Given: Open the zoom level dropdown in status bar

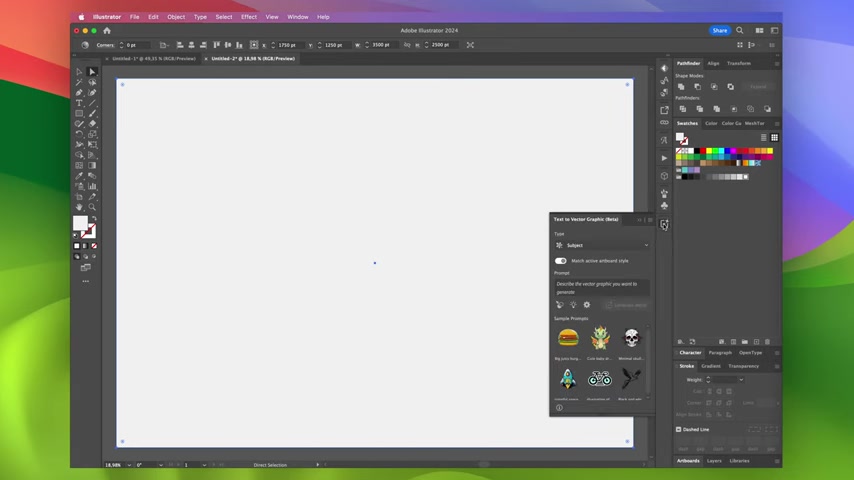Looking at the screenshot, I should [x=129, y=465].
